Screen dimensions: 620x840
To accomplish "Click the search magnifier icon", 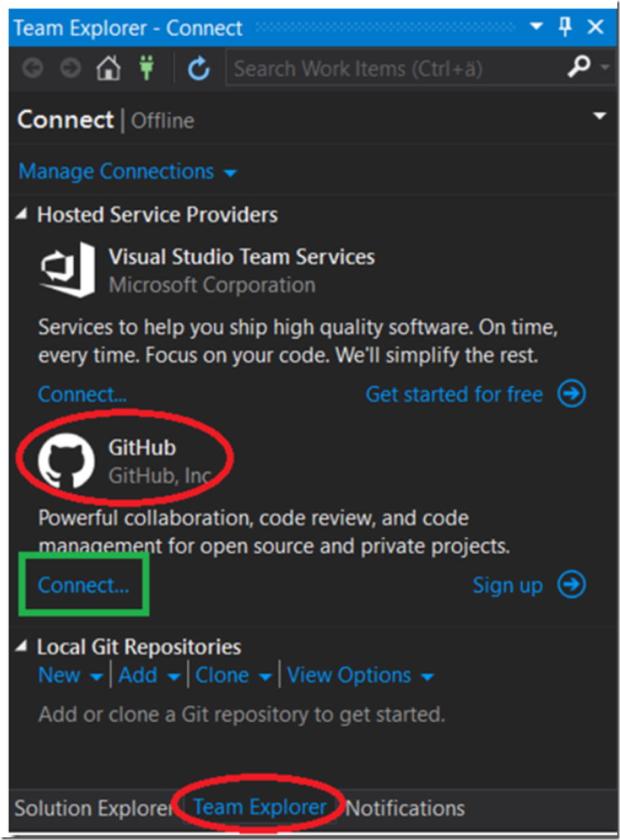I will pyautogui.click(x=581, y=66).
